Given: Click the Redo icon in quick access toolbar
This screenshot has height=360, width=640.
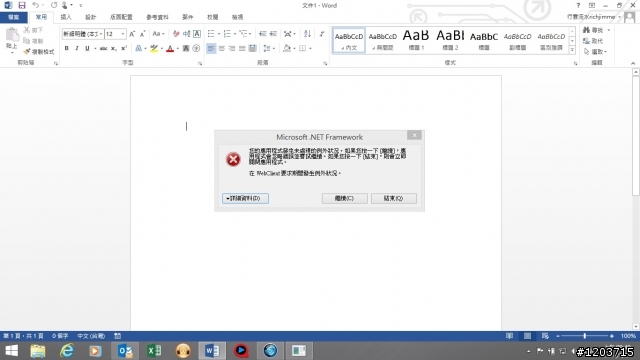Looking at the screenshot, I should tap(54, 5).
